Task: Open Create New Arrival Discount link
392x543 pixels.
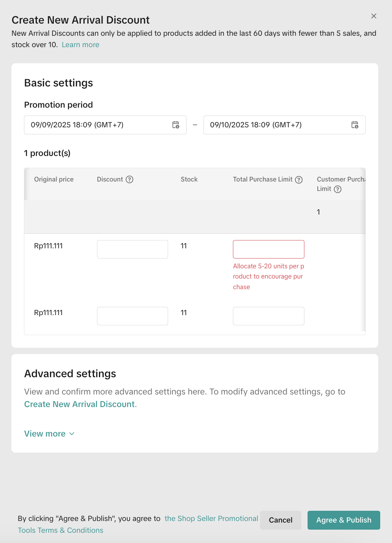Action: (x=79, y=404)
